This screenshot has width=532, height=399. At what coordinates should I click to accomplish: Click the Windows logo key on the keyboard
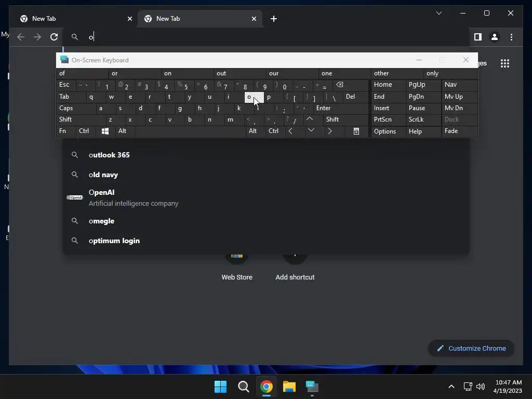(x=105, y=131)
